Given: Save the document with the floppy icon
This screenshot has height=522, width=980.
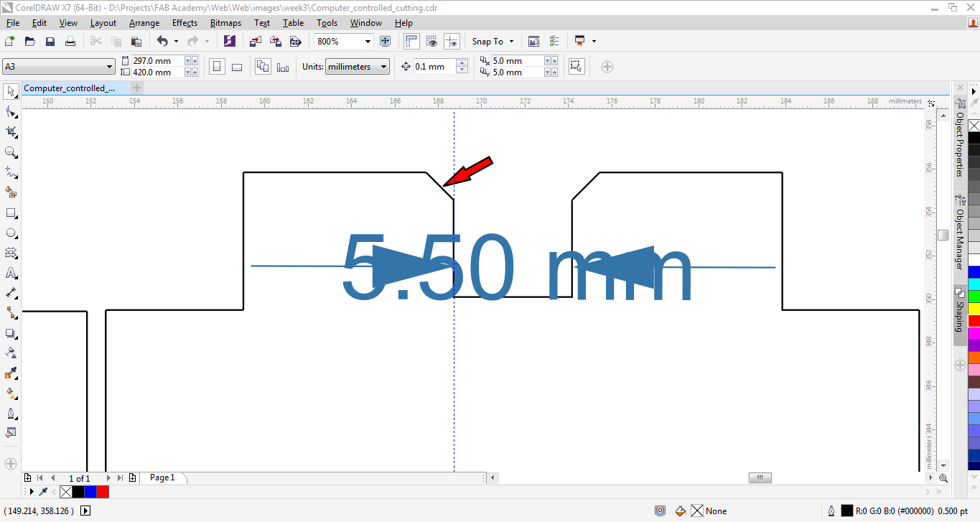Looking at the screenshot, I should coord(50,42).
